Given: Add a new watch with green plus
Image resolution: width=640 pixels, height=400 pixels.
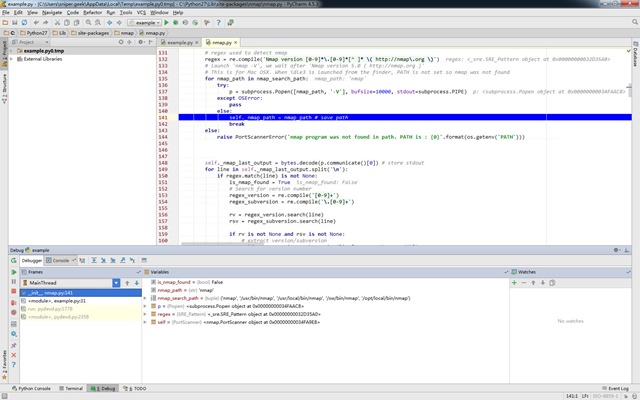Looking at the screenshot, I should click(x=514, y=282).
